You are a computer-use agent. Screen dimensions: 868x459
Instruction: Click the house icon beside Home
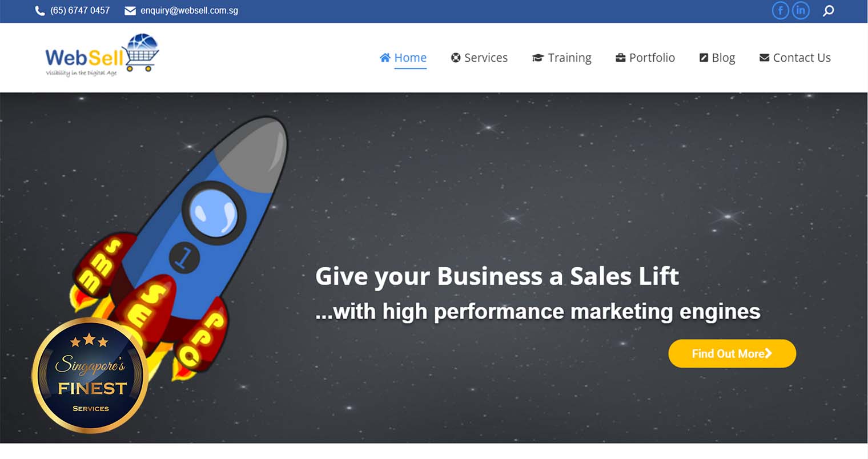tap(385, 57)
